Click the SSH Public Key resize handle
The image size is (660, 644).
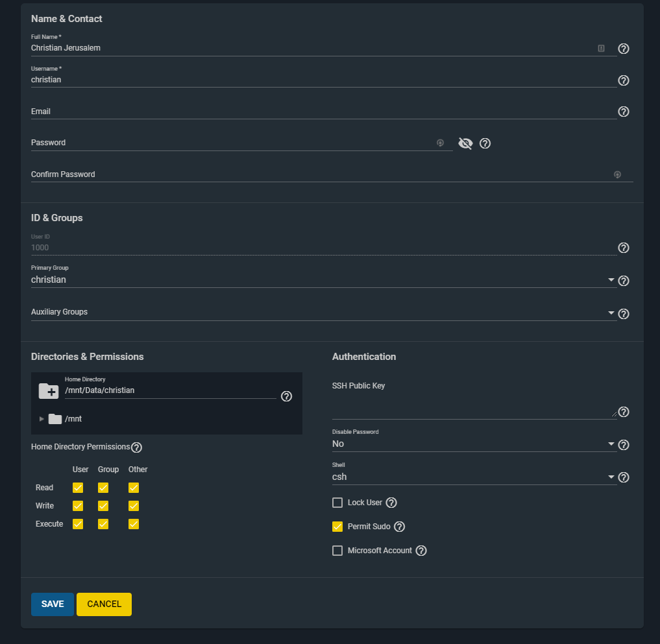tap(614, 414)
